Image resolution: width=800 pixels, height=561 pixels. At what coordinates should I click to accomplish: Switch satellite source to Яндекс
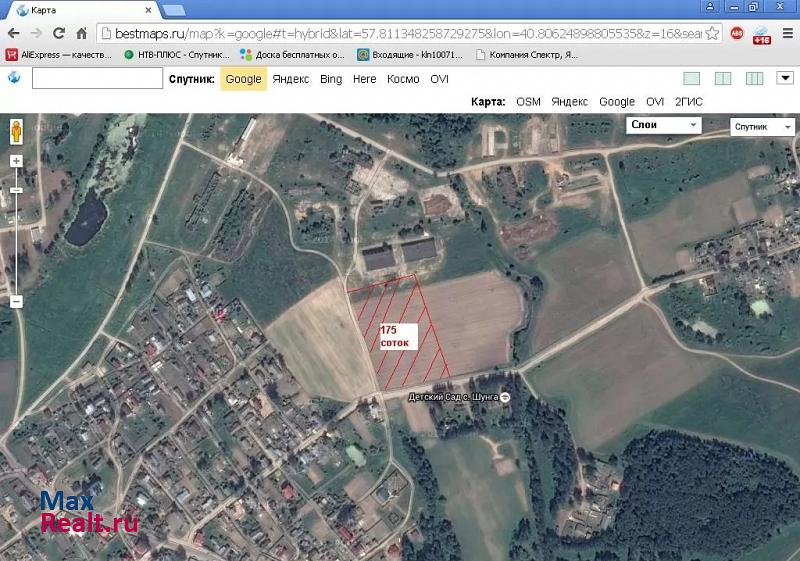click(x=291, y=79)
